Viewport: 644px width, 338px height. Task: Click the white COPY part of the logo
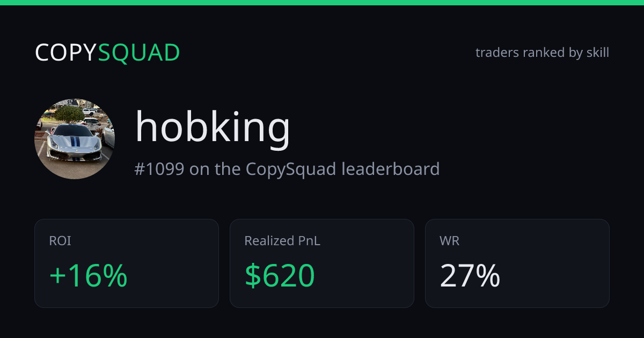[x=66, y=53]
